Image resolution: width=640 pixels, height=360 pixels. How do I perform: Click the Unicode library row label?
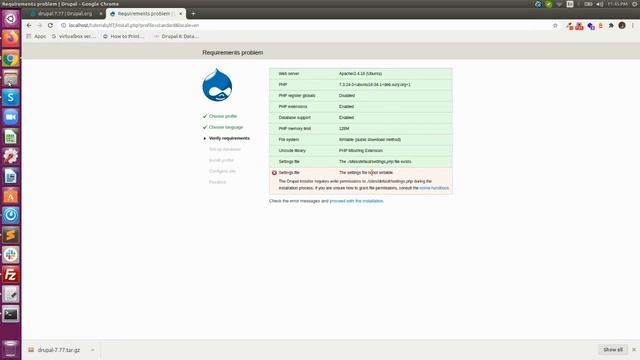tap(292, 151)
